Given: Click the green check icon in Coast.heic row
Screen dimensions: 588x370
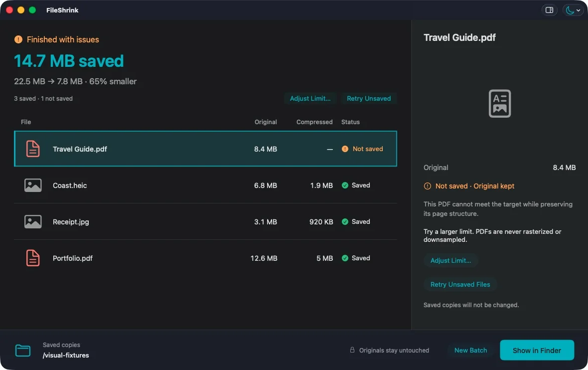Looking at the screenshot, I should [x=345, y=185].
